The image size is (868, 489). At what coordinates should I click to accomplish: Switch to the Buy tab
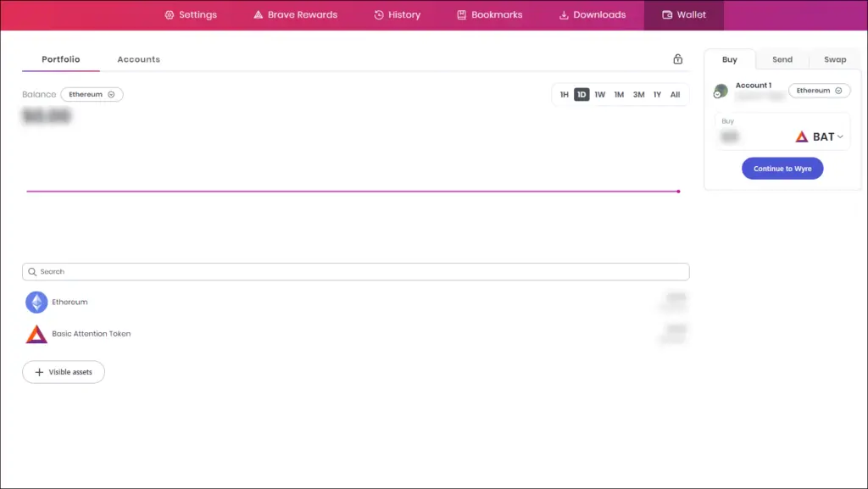(x=730, y=59)
